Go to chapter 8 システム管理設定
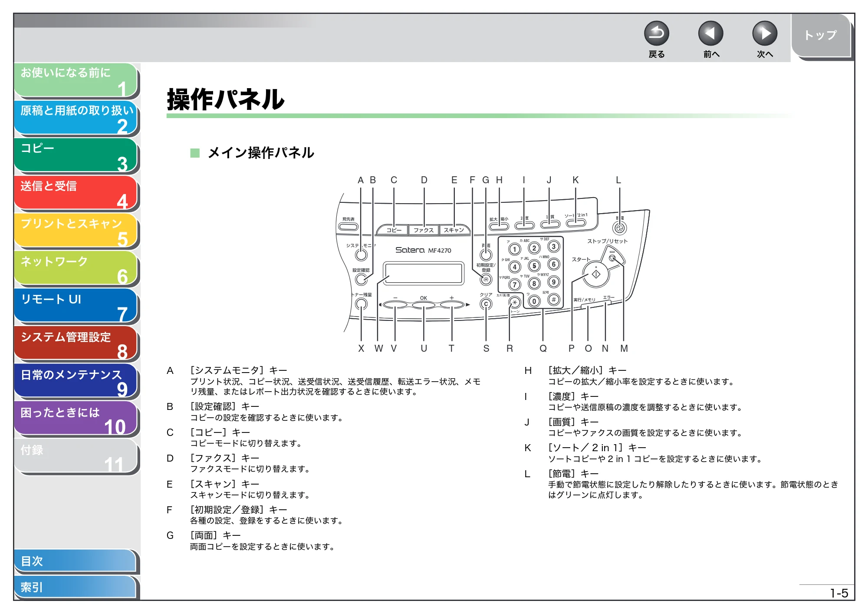The height and width of the screenshot is (614, 868). (76, 343)
